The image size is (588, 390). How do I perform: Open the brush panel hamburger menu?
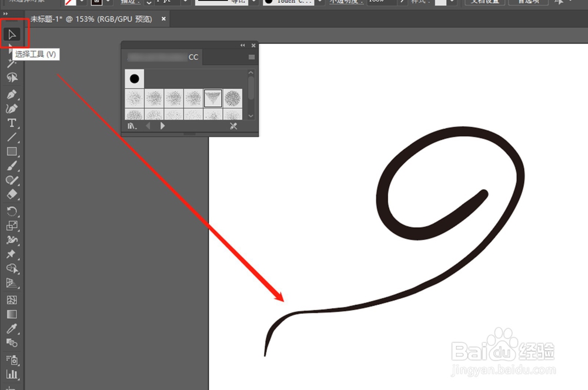[x=252, y=57]
